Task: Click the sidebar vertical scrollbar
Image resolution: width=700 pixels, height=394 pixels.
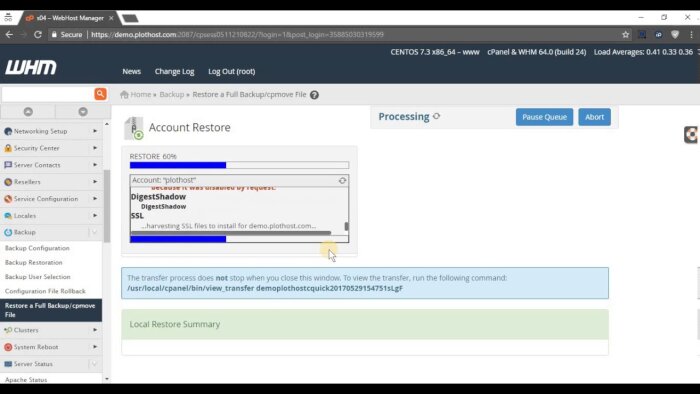Action: click(107, 206)
